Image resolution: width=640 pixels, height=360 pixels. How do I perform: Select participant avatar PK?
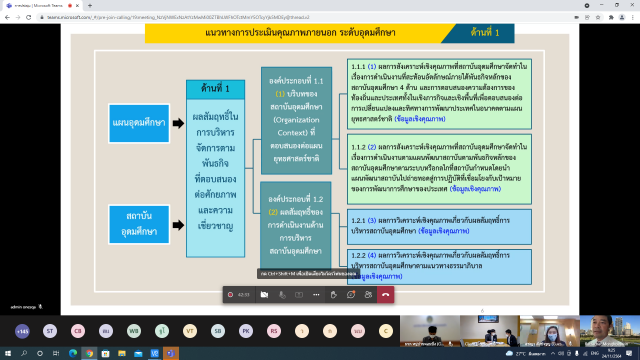coord(246,331)
